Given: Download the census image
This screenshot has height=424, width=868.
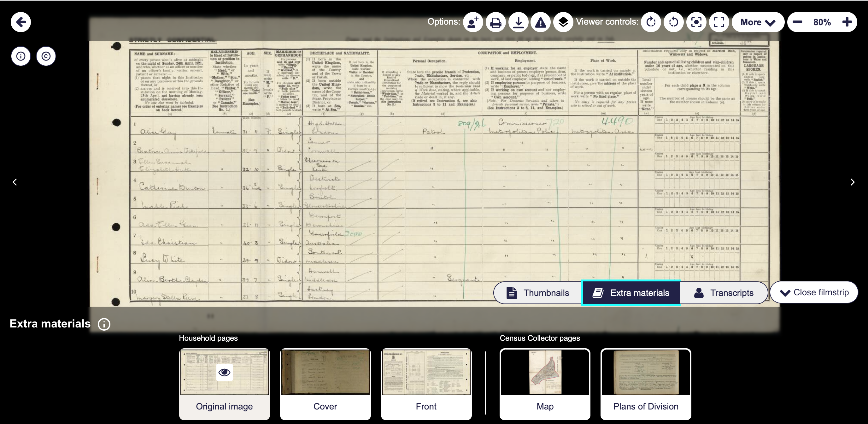Looking at the screenshot, I should pyautogui.click(x=518, y=22).
